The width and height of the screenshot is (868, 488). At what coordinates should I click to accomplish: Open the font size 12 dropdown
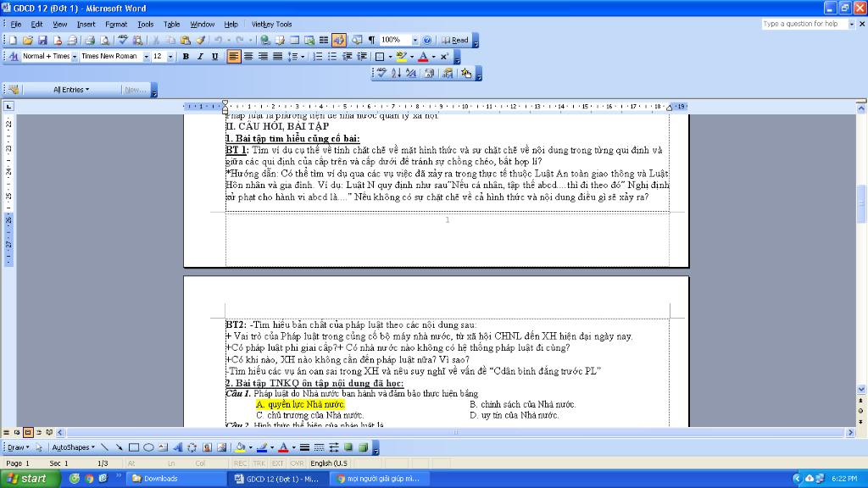tap(170, 57)
